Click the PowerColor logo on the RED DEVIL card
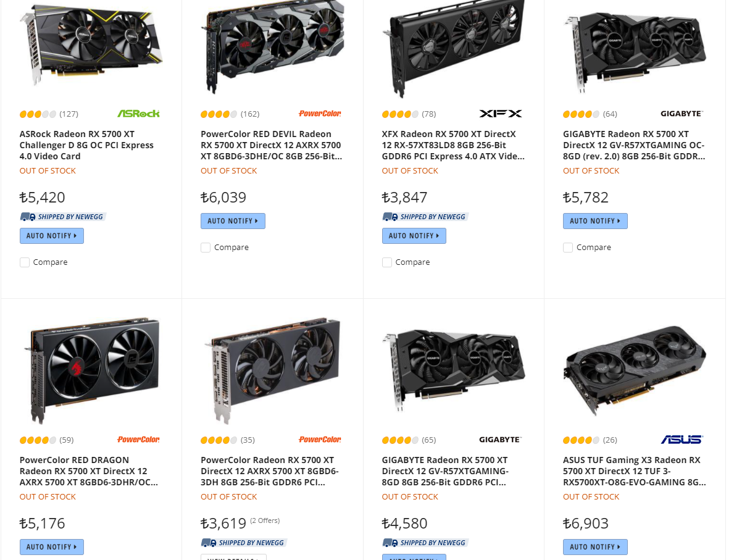The width and height of the screenshot is (734, 560). pyautogui.click(x=320, y=114)
